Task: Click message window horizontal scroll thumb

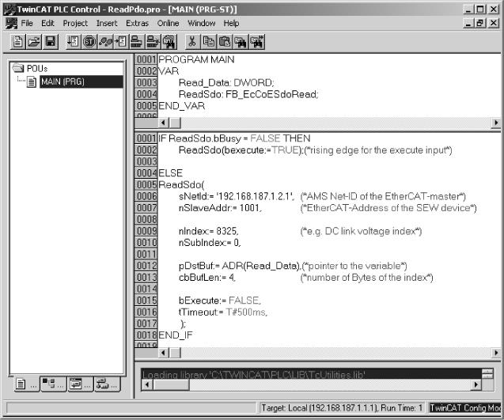Action: [x=172, y=384]
